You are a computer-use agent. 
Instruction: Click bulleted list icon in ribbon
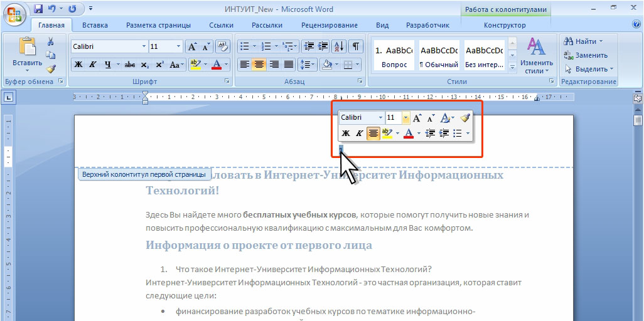[245, 46]
